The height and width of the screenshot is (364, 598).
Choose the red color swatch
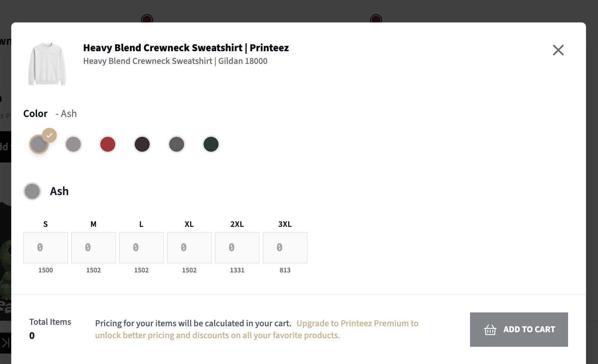[x=108, y=144]
